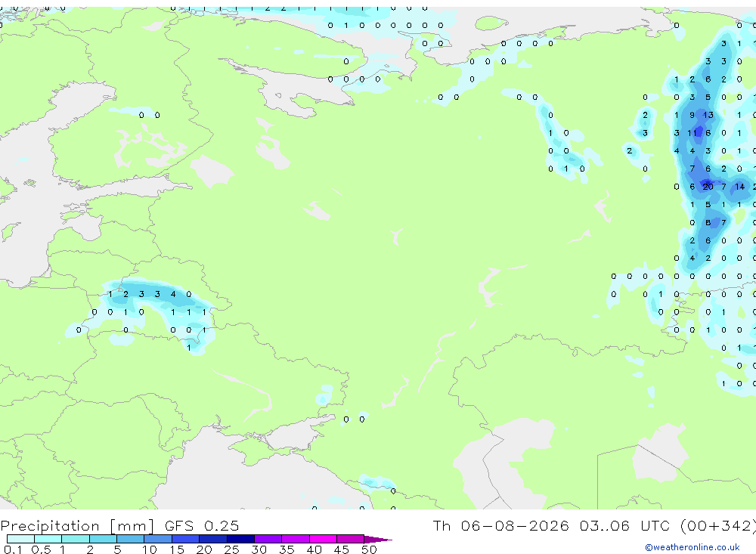Pick the 1–2 mm legend color box

click(x=76, y=539)
